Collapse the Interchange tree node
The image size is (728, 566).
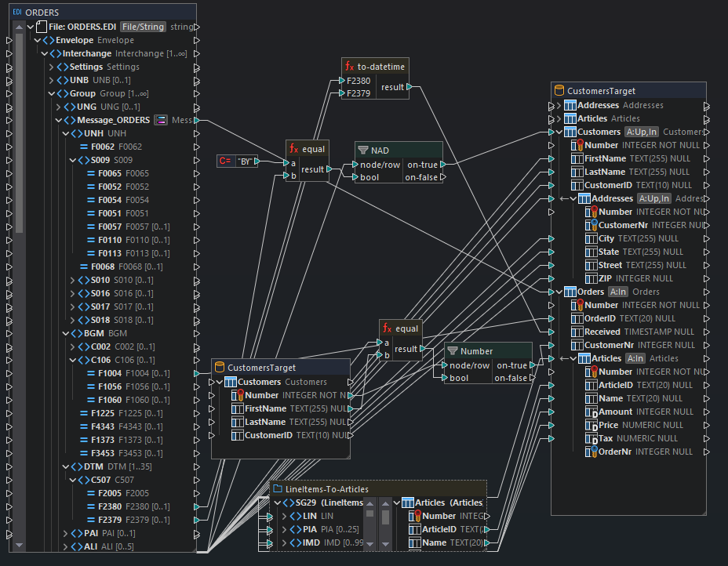coord(45,53)
